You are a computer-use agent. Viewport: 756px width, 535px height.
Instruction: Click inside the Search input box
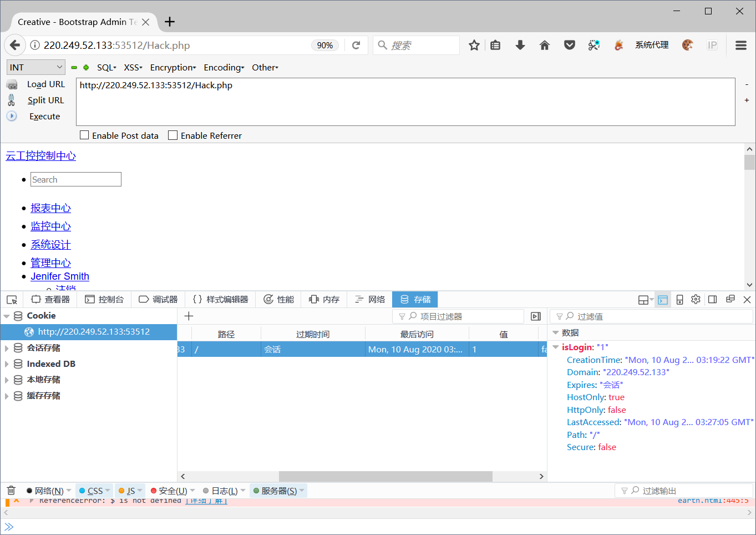(75, 179)
